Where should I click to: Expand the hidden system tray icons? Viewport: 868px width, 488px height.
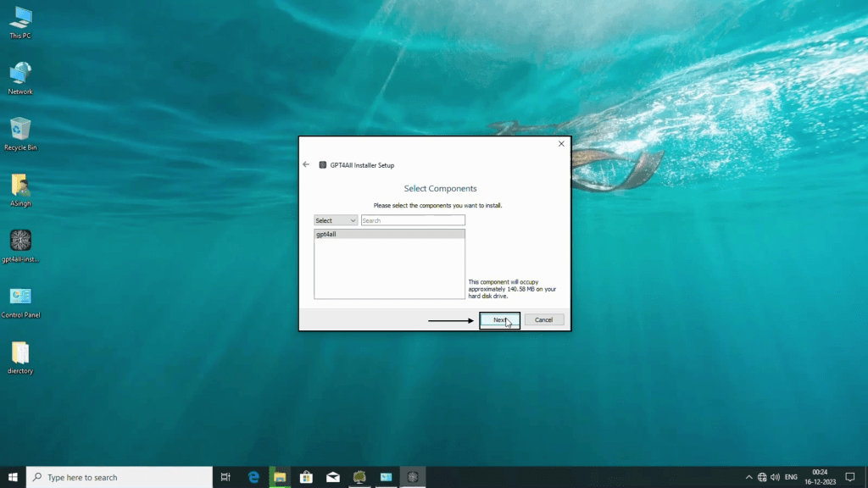coord(748,477)
